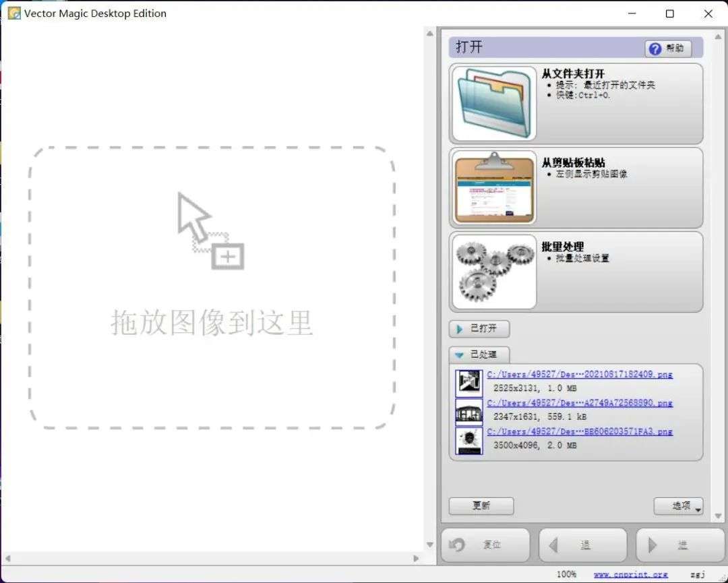
Task: Click the 2525x3131, 1.0 MB size text
Action: 535,388
